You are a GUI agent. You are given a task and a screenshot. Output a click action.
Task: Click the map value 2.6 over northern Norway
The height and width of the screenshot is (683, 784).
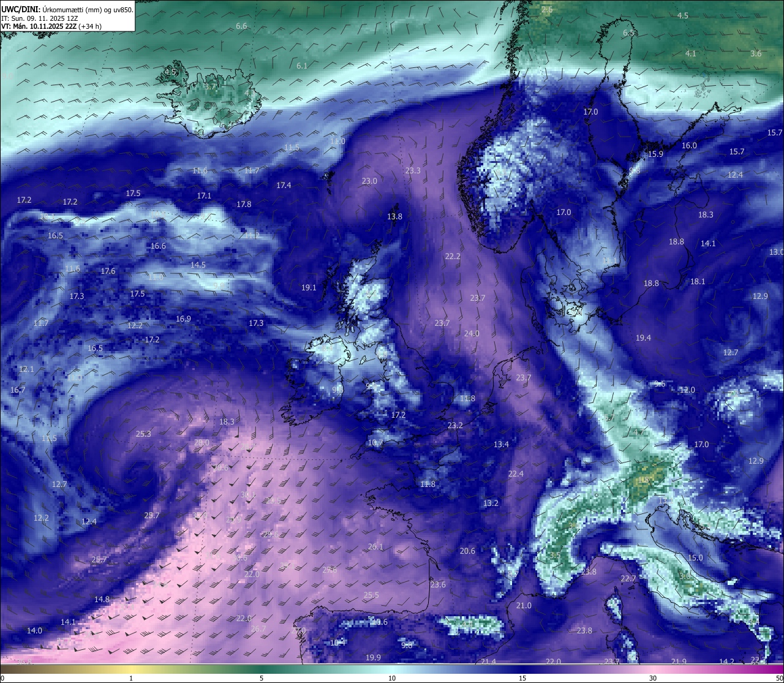tap(547, 10)
